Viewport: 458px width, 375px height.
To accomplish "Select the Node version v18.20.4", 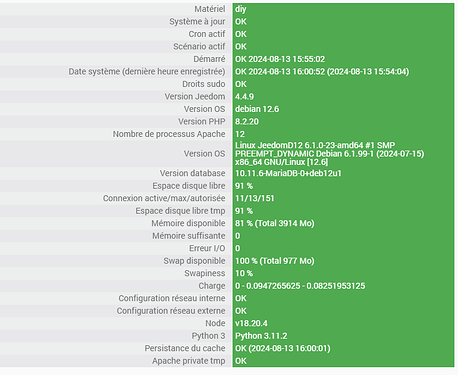I will 251,323.
